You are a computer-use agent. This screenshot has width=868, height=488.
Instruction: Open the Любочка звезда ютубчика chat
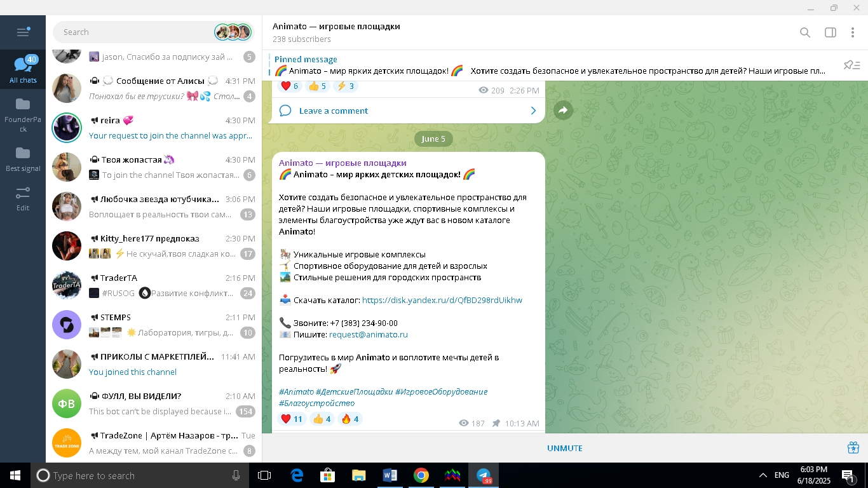pyautogui.click(x=154, y=207)
